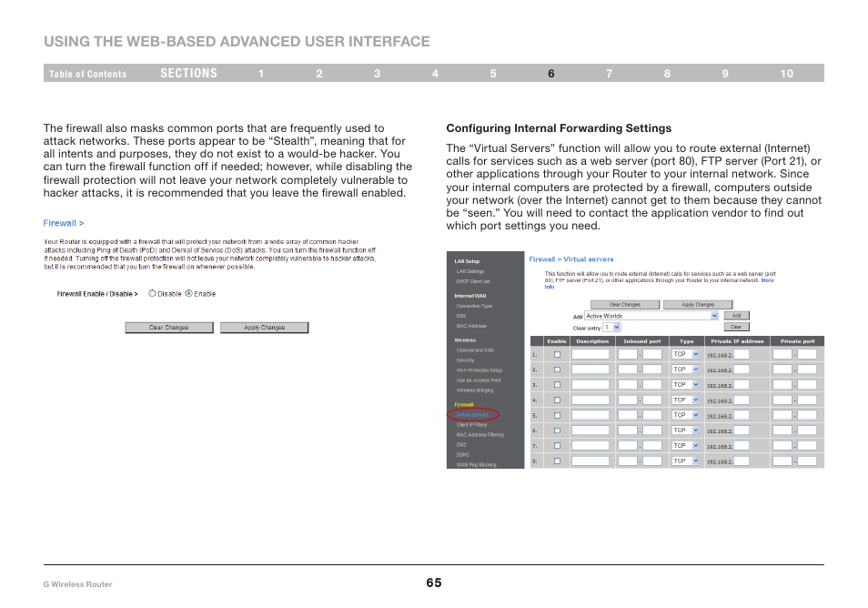
Task: Click the Description field in row 6
Action: [x=590, y=431]
